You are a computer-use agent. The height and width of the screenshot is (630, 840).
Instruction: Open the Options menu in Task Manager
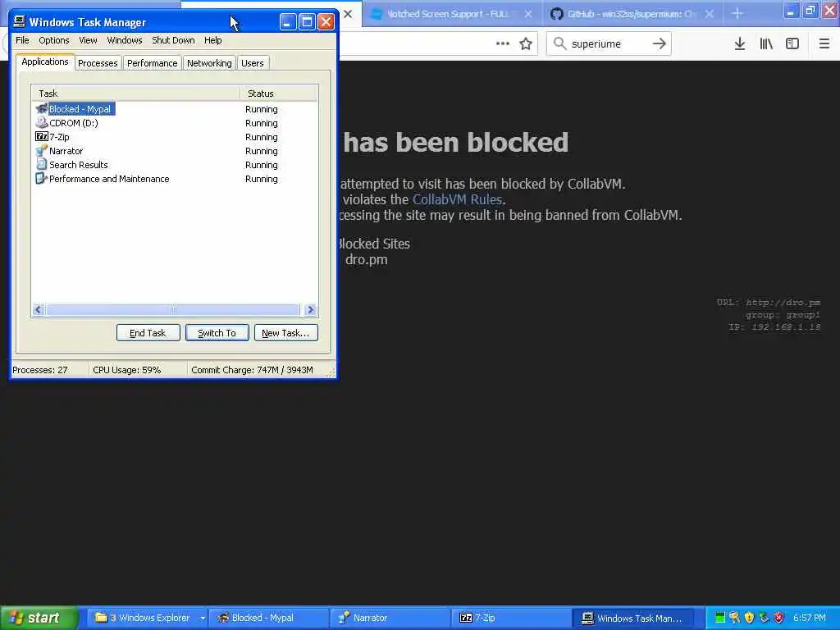(x=53, y=40)
